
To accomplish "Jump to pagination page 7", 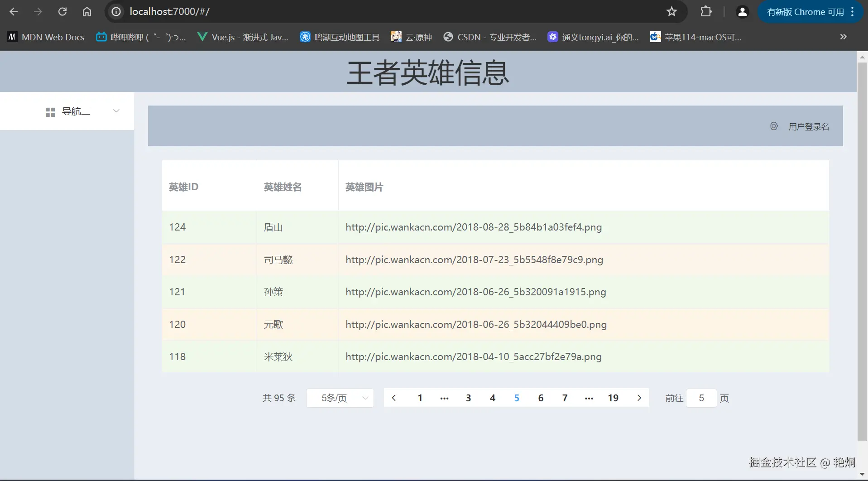I will click(x=565, y=398).
